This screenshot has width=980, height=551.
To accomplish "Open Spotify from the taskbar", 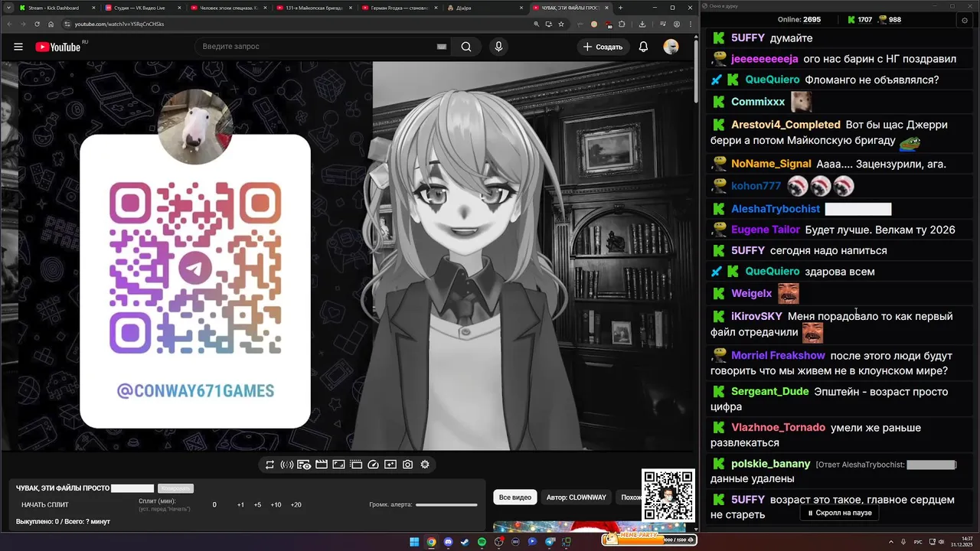I will [x=482, y=542].
